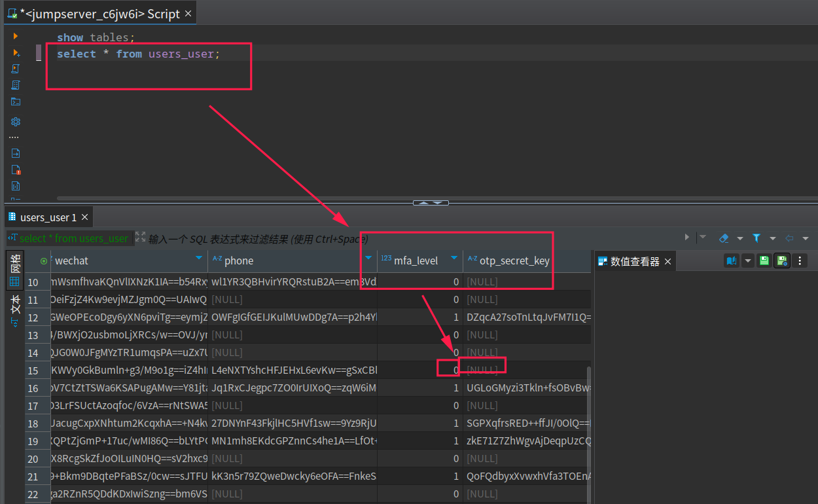Viewport: 818px width, 504px height.
Task: Open the phone column filter dropdown
Action: click(x=368, y=258)
